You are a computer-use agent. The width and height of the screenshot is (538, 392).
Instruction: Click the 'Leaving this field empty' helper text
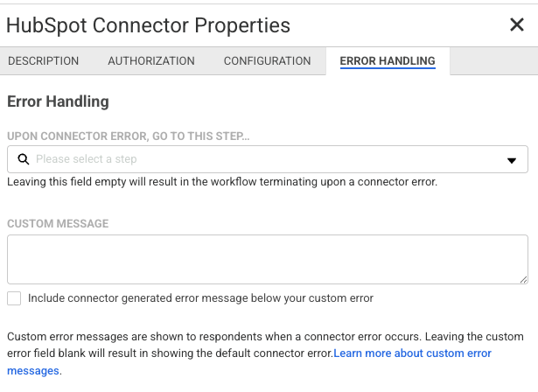[221, 182]
